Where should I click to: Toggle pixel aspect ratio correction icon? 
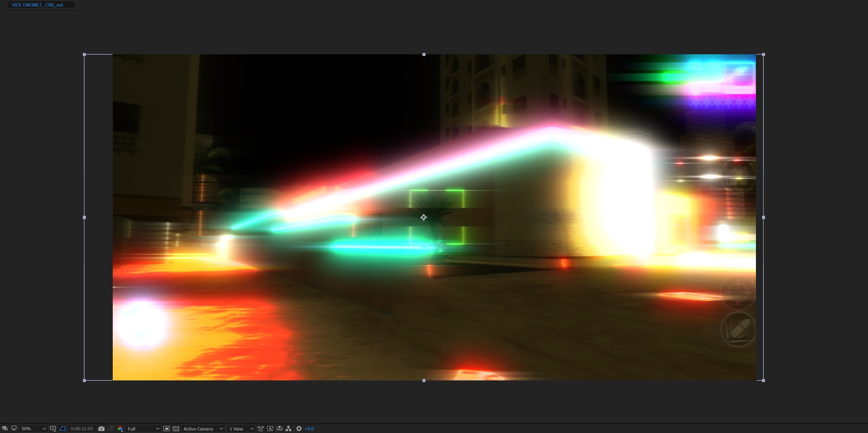pyautogui.click(x=261, y=429)
